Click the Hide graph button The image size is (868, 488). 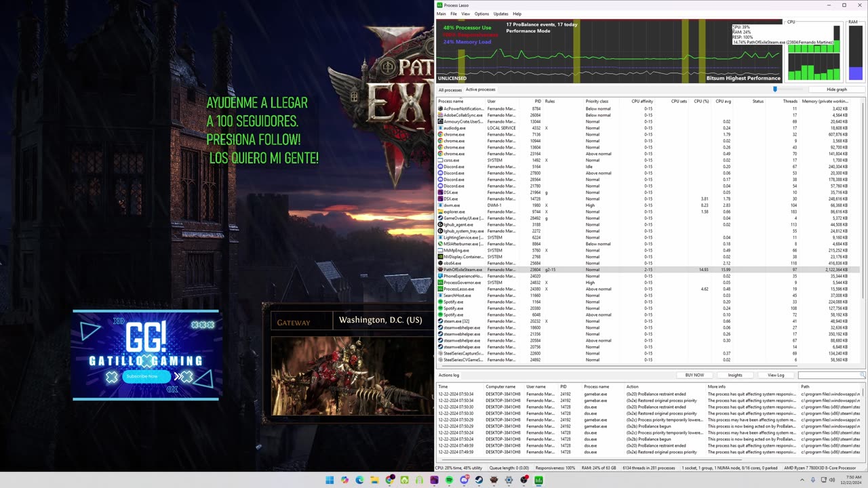coord(836,89)
